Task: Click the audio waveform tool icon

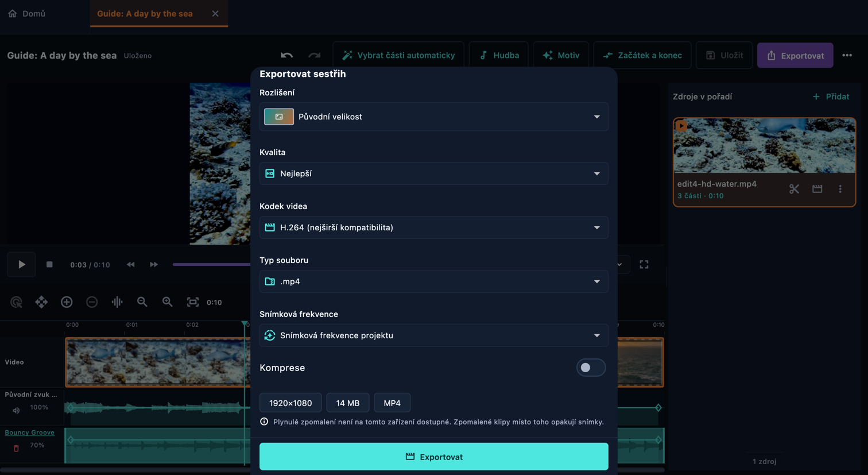Action: (x=117, y=302)
